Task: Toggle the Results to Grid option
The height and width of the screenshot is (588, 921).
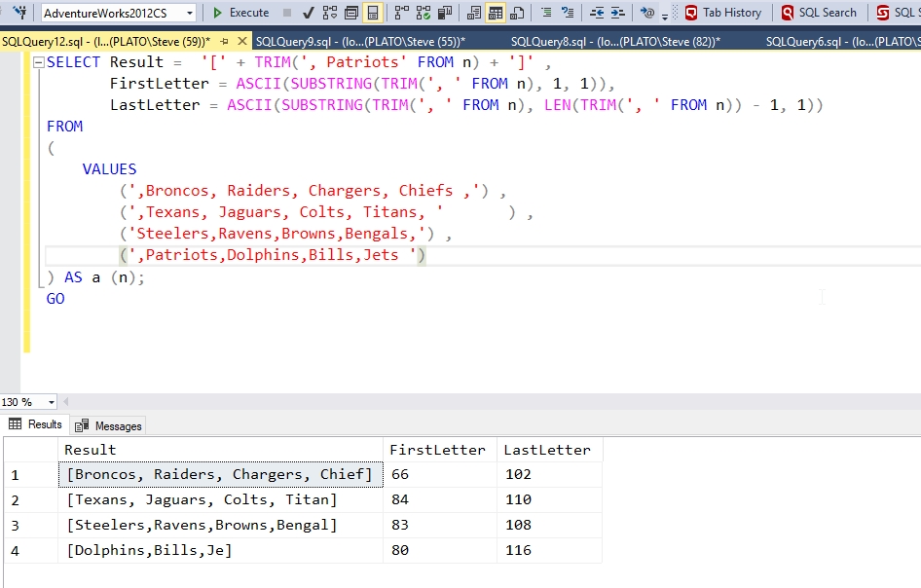Action: click(x=496, y=13)
